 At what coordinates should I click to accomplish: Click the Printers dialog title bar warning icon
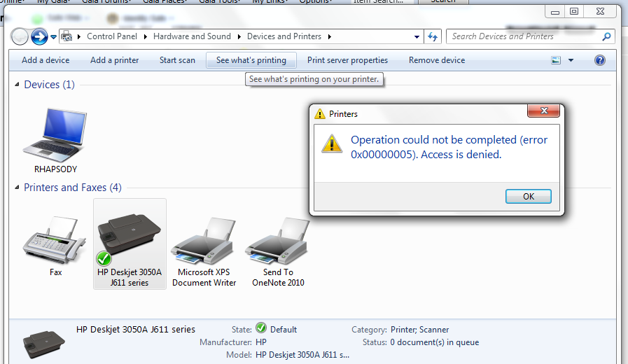320,113
